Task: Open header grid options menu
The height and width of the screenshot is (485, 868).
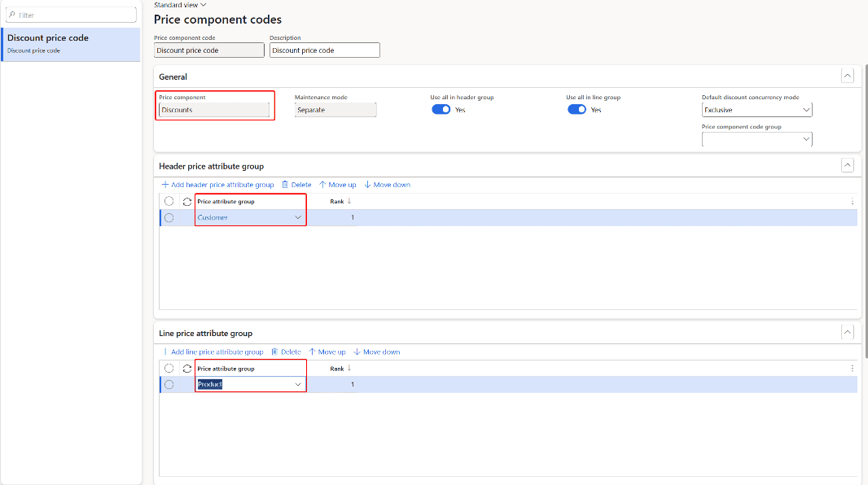Action: [852, 201]
